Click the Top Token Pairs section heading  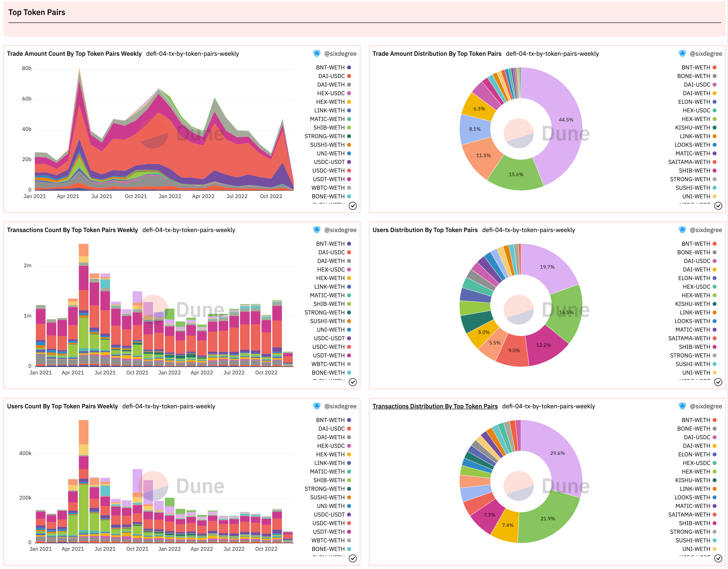click(37, 12)
